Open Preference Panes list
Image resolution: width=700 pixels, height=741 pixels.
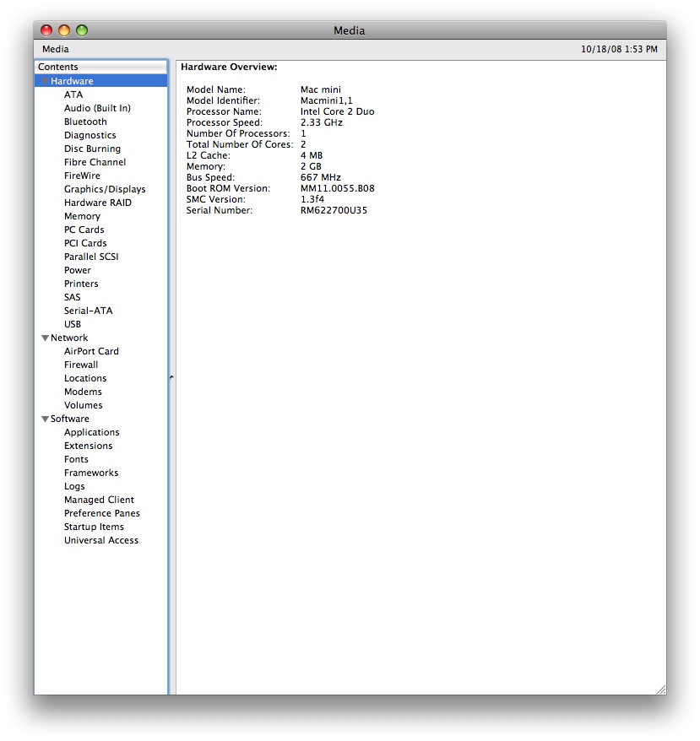click(101, 513)
